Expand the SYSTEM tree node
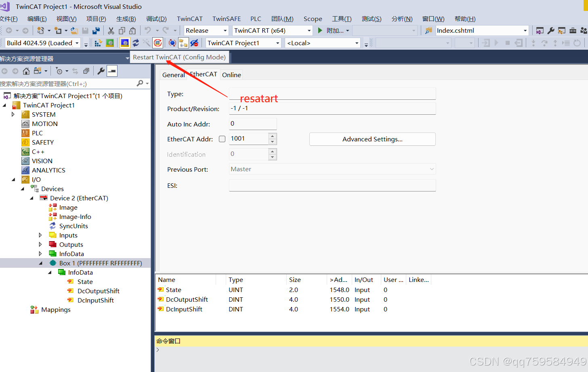 click(x=13, y=114)
